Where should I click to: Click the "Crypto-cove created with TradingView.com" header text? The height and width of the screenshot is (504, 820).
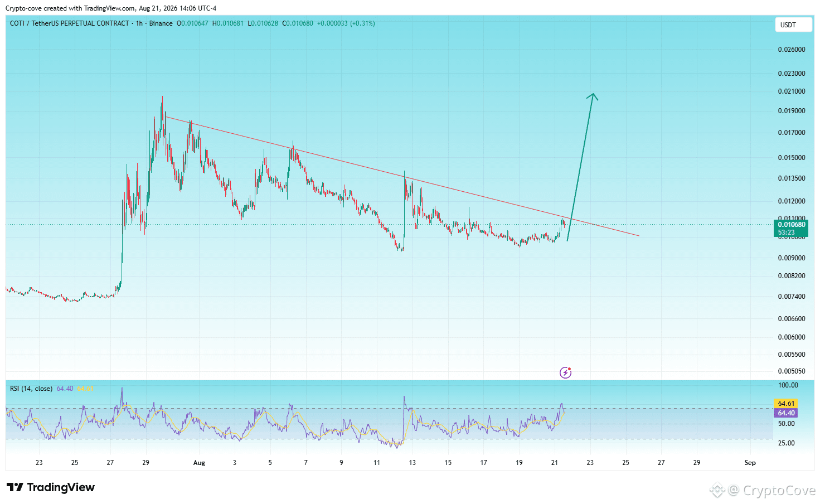(70, 8)
